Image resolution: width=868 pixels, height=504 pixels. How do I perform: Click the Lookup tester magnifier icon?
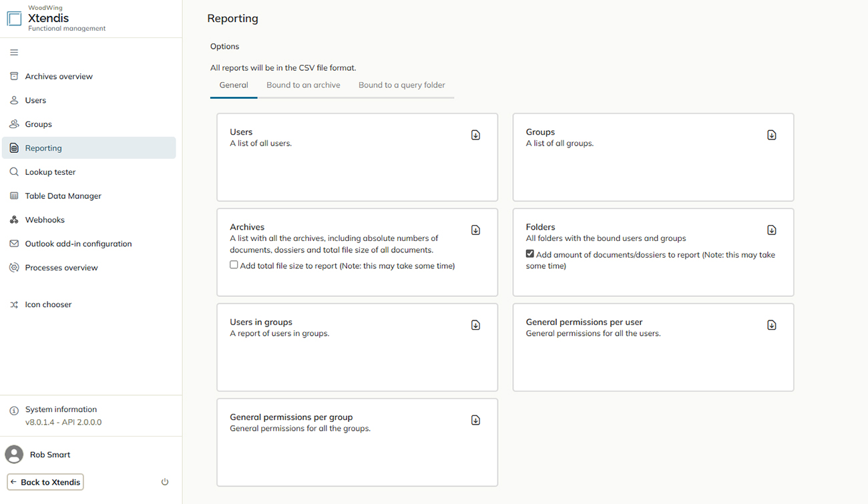coord(14,172)
